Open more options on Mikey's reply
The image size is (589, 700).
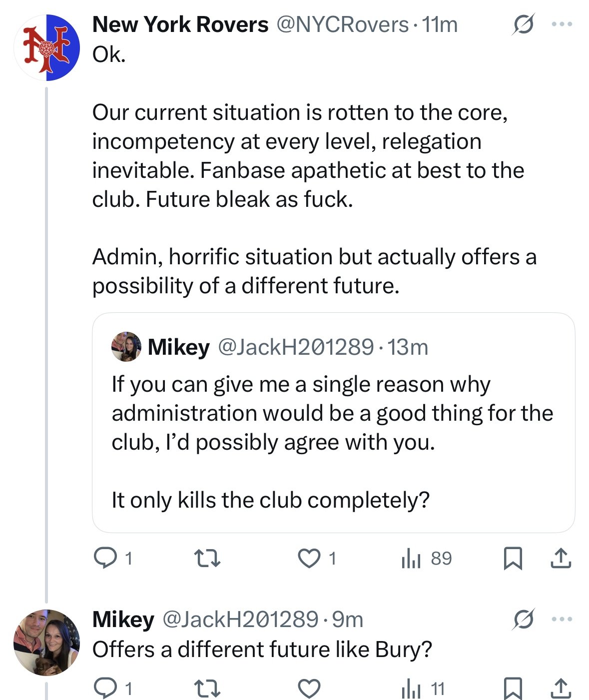[x=562, y=620]
